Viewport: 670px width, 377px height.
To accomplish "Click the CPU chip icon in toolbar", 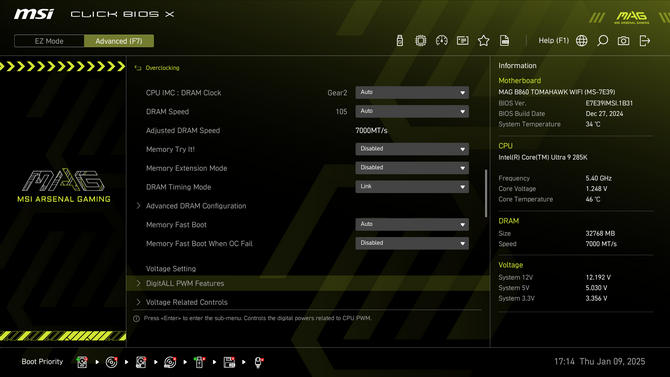I will point(420,41).
